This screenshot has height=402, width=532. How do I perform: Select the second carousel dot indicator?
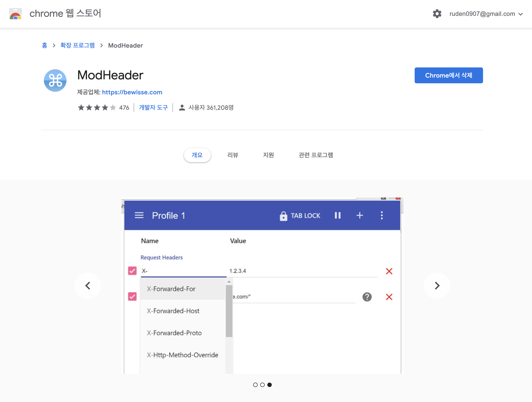coord(262,385)
